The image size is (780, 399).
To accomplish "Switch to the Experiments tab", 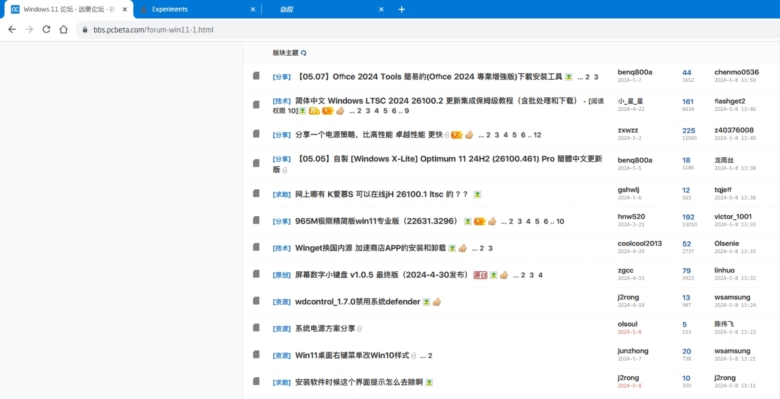I will click(196, 9).
